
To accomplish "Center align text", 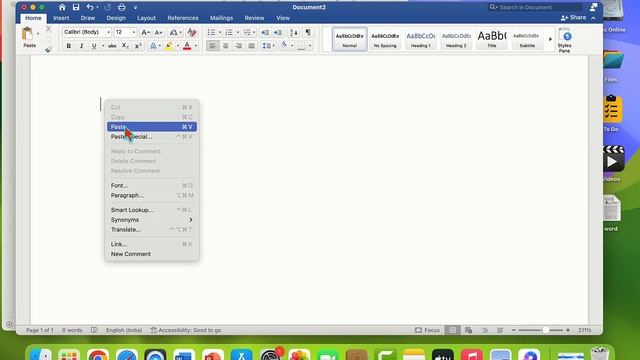I will click(x=225, y=46).
